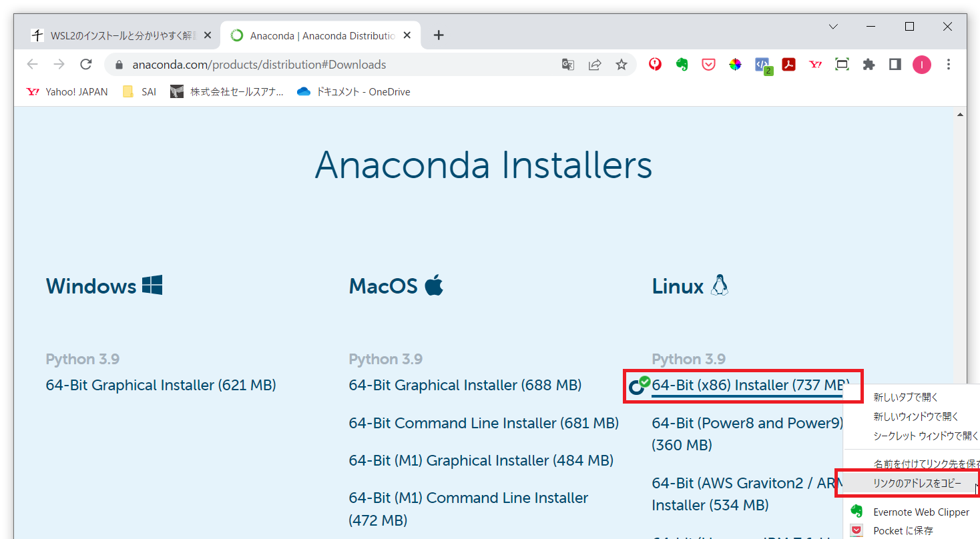Click MacOS 64-Bit Command Line Installer link

click(483, 423)
